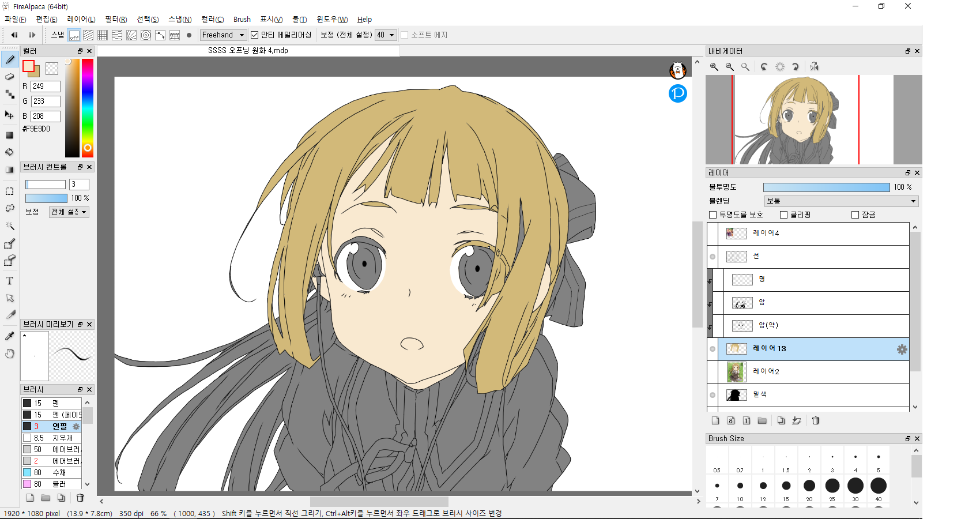Select the Bucket fill tool
The width and height of the screenshot is (980, 519).
click(x=10, y=152)
